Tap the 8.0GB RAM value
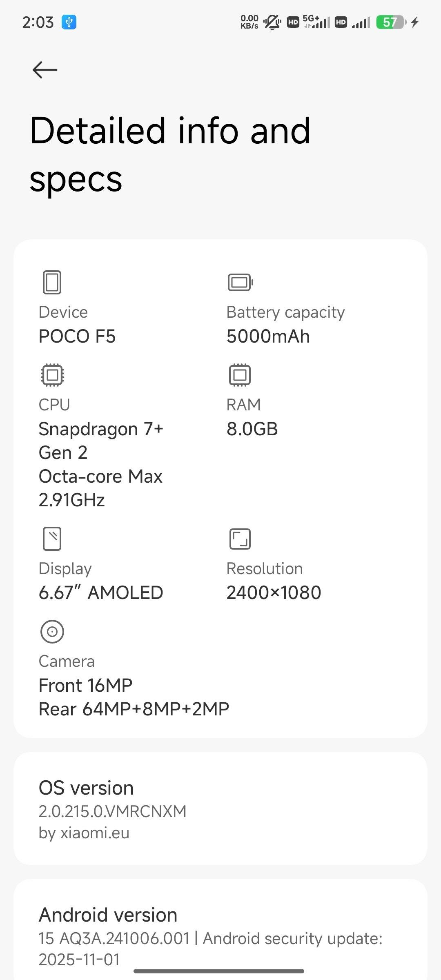The width and height of the screenshot is (441, 980). 252,429
